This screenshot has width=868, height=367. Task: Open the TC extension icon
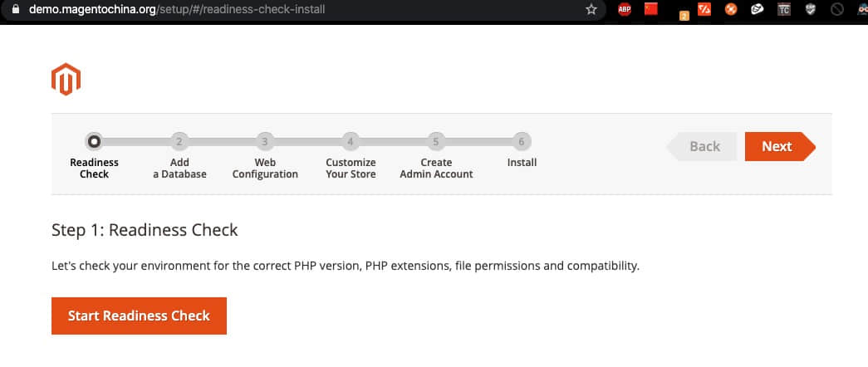[x=784, y=9]
